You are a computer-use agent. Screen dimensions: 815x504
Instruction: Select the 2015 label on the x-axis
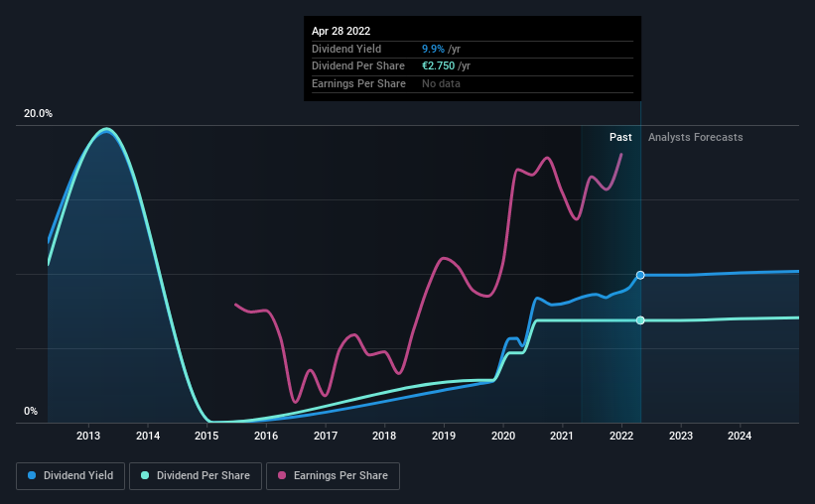[206, 436]
